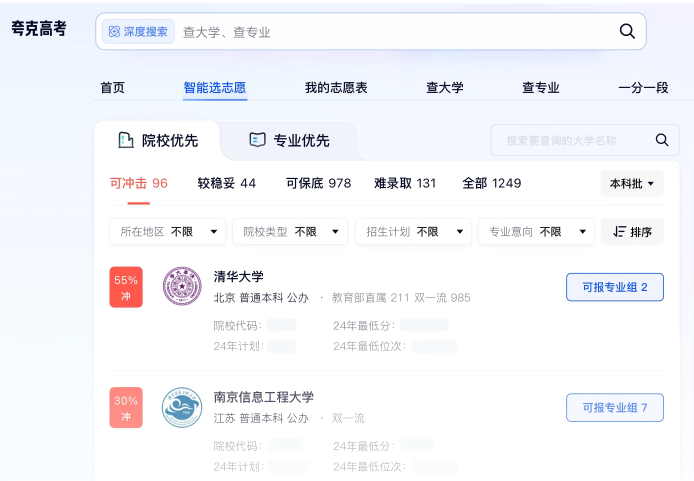Click the search icon in university name box
Viewport: 694px width, 481px height.
coord(662,140)
